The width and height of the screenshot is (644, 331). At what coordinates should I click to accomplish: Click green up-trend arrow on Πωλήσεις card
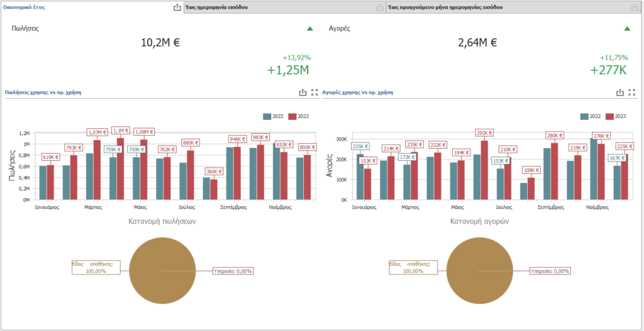(x=310, y=29)
